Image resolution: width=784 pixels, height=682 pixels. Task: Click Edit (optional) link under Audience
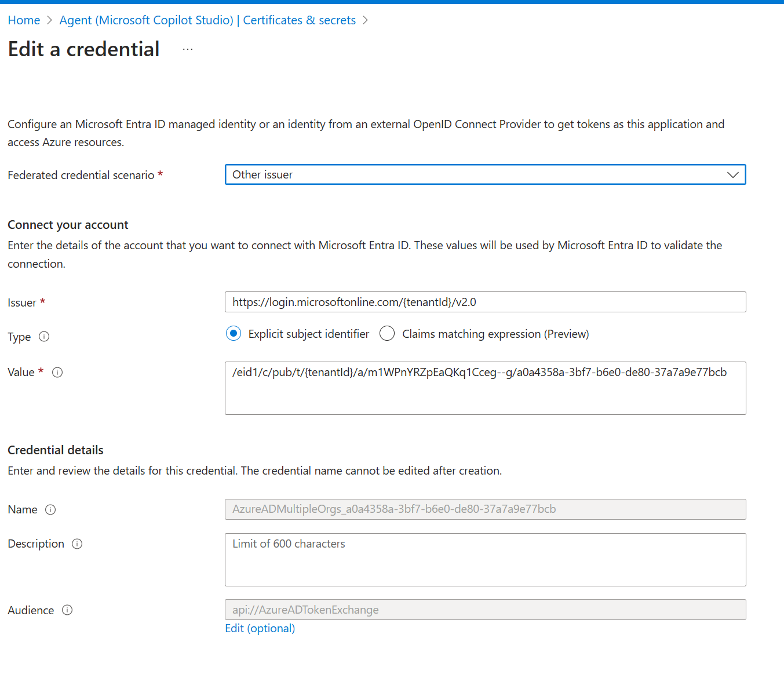[x=260, y=629]
